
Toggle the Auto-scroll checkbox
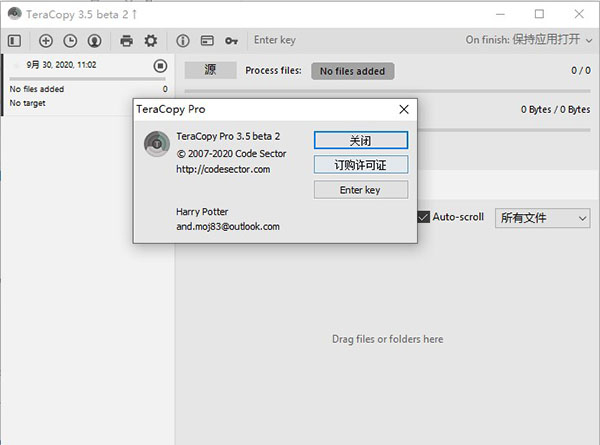(x=424, y=217)
